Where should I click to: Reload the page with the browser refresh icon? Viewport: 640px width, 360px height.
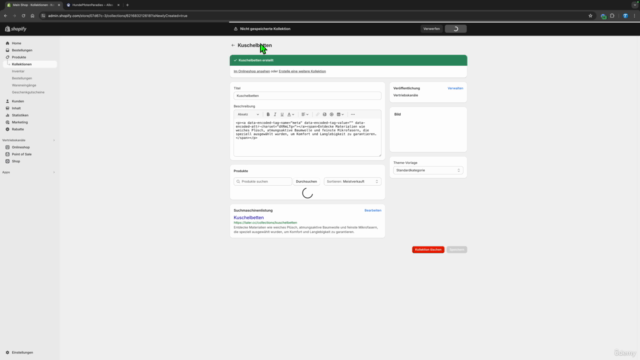pos(23,16)
